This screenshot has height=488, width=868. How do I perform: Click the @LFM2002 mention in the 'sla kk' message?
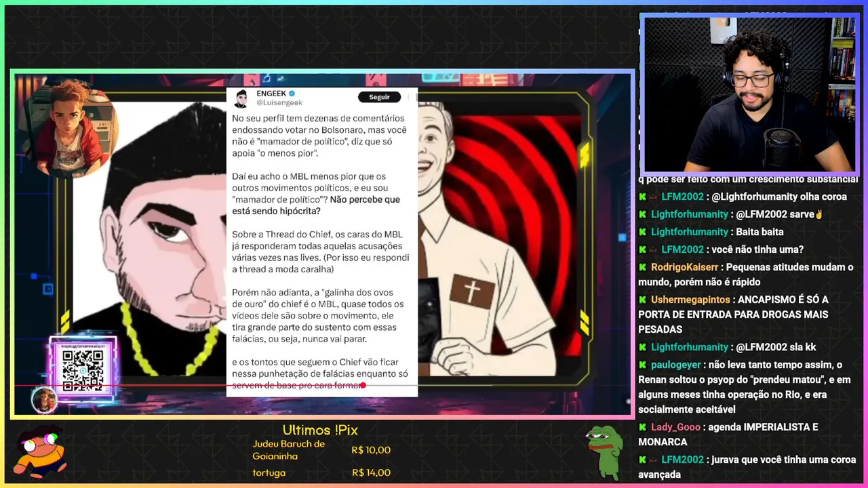(761, 347)
